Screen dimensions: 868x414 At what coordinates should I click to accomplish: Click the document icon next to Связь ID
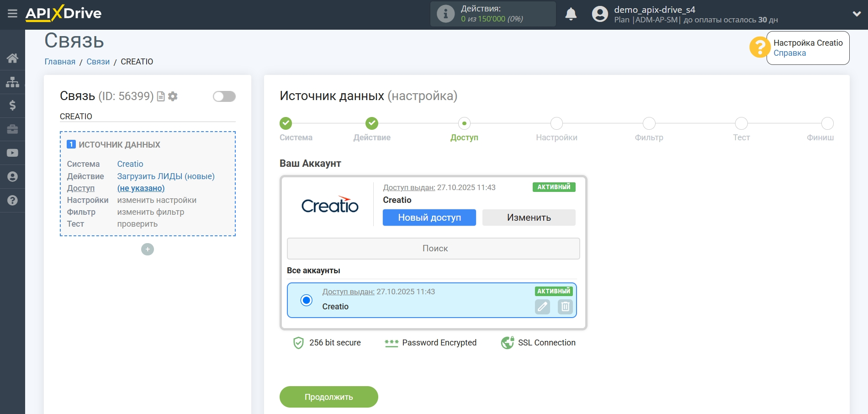click(161, 96)
